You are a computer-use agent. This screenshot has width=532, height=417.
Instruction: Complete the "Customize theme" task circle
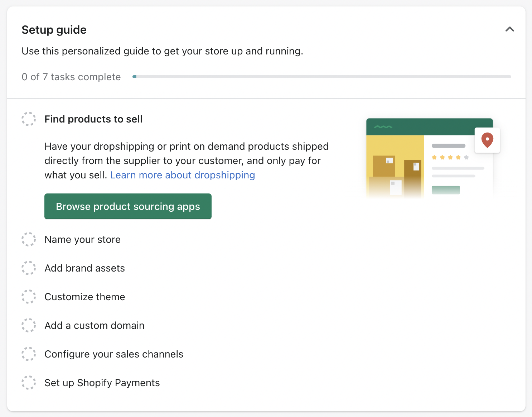(x=29, y=297)
